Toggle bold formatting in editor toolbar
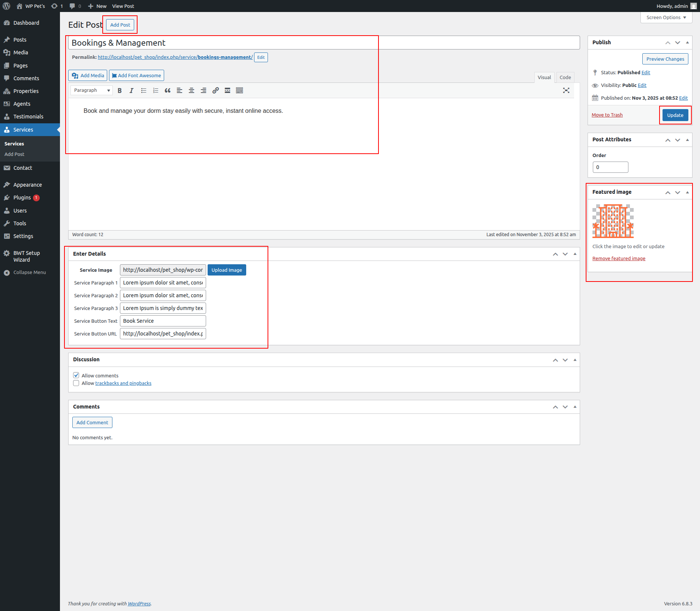Viewport: 700px width, 611px height. pyautogui.click(x=120, y=90)
